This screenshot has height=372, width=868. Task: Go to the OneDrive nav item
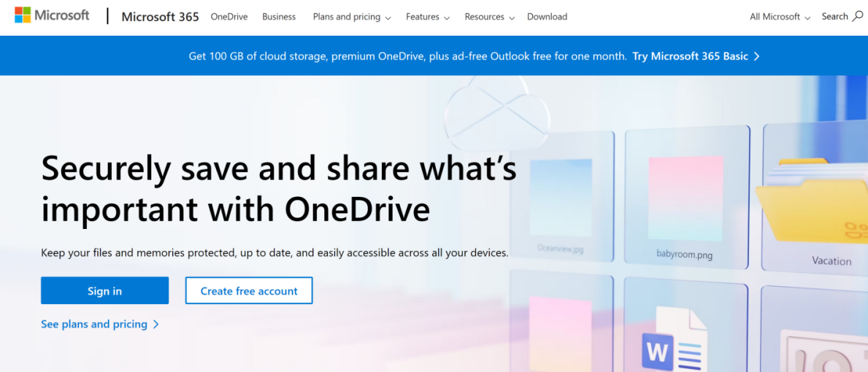tap(229, 17)
